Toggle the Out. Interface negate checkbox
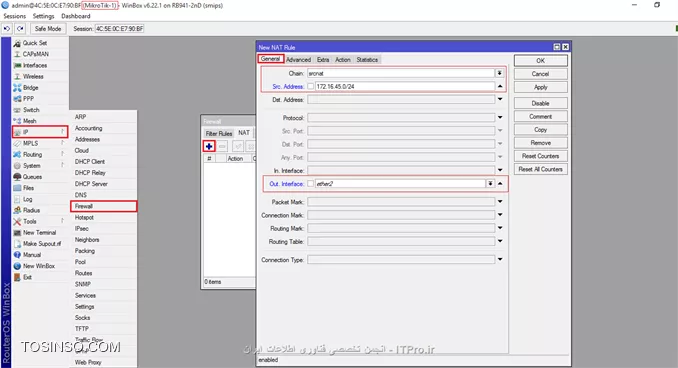 coord(310,184)
